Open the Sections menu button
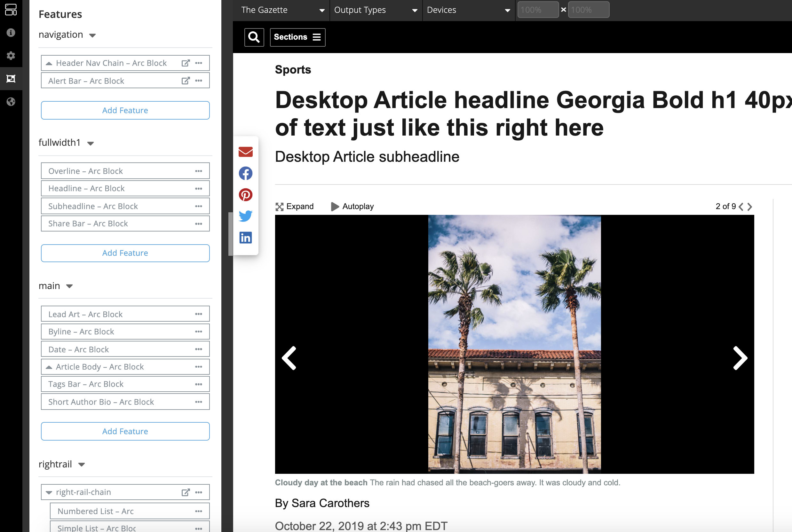792x532 pixels. pos(297,37)
